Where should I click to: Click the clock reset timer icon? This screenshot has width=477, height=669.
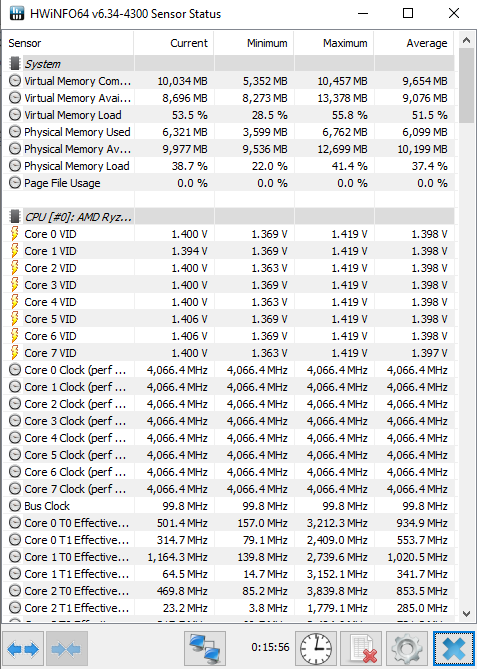(316, 649)
